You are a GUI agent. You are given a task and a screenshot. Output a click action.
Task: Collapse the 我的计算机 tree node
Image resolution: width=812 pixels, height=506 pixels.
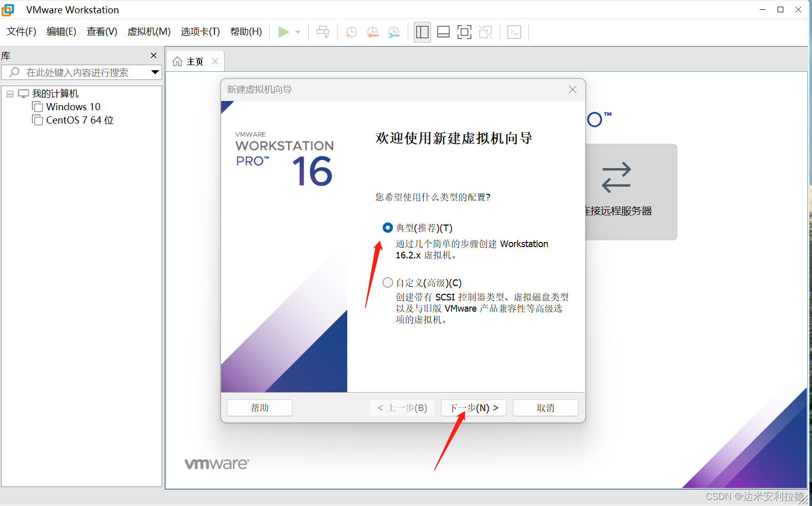tap(10, 94)
